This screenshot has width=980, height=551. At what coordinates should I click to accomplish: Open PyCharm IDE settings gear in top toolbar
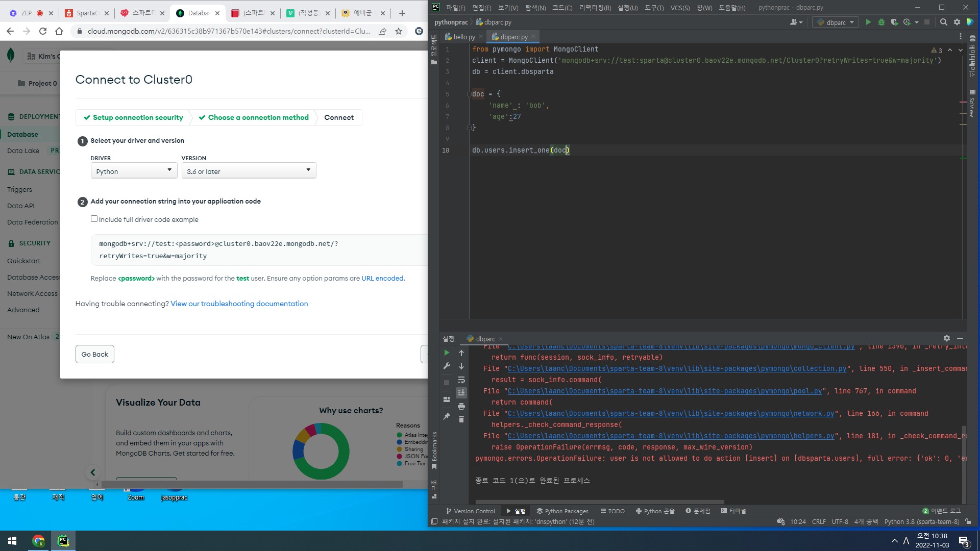tap(957, 22)
